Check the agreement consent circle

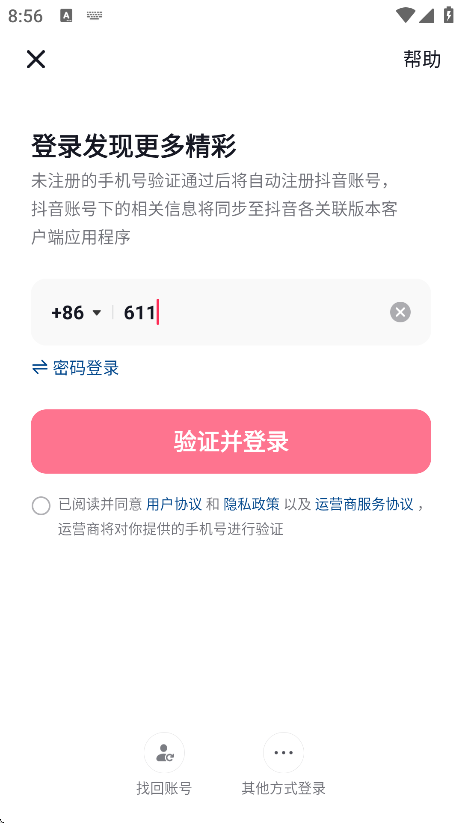(41, 505)
